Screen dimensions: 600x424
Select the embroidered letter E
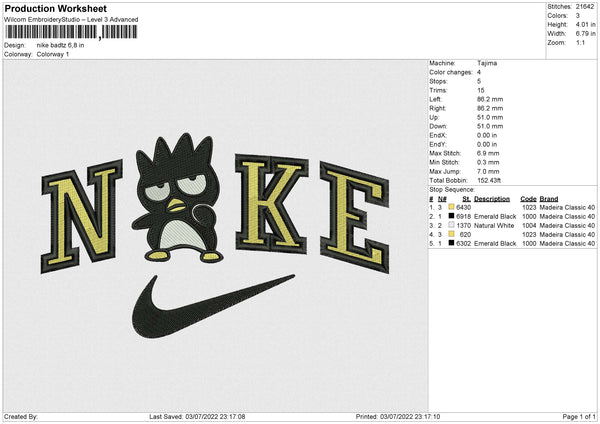pyautogui.click(x=354, y=217)
